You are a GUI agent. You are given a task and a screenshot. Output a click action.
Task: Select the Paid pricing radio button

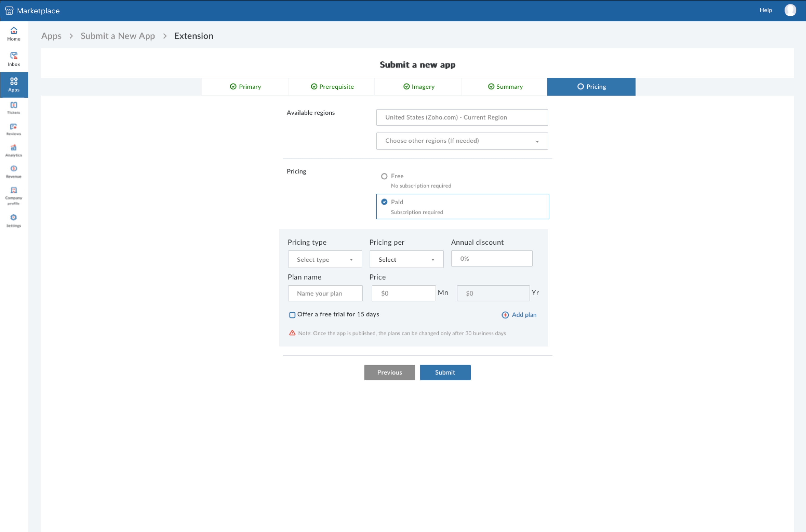pyautogui.click(x=384, y=202)
